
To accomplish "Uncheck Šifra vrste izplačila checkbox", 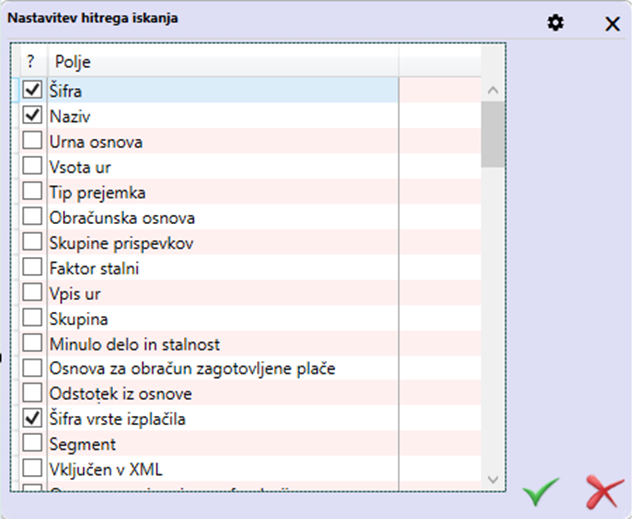I will 32,419.
